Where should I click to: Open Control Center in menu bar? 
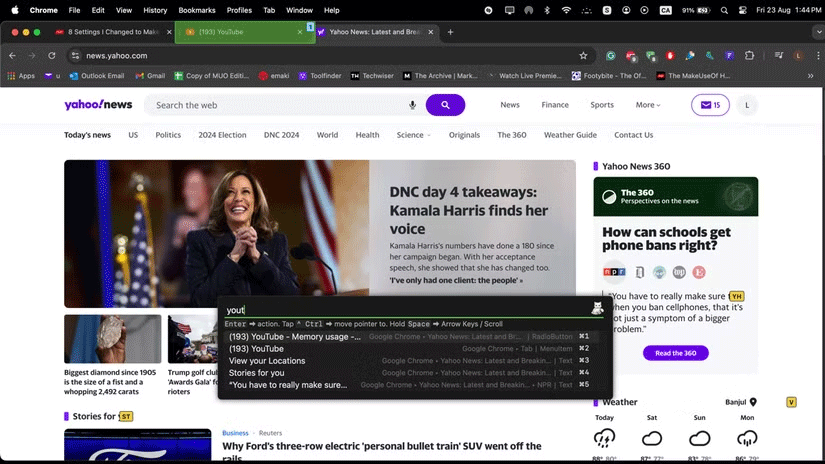[x=742, y=10]
